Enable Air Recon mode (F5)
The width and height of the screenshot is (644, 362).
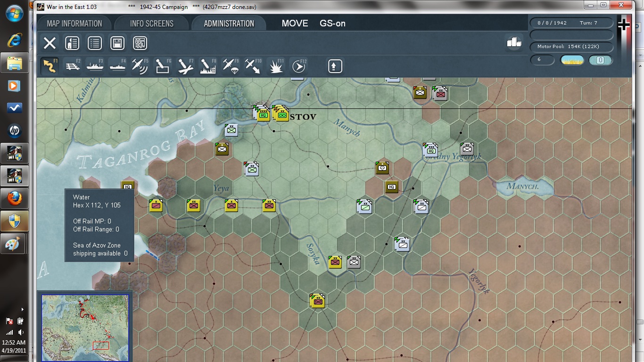(x=140, y=66)
